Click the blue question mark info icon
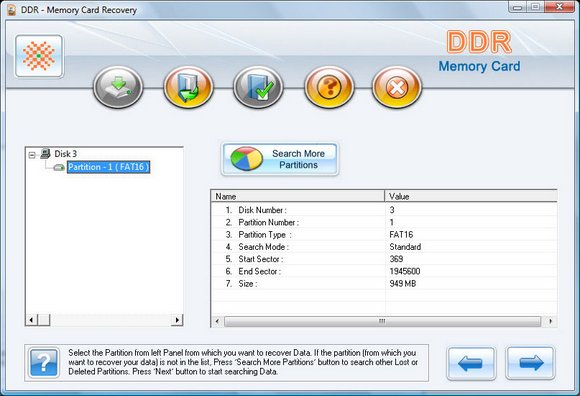The height and width of the screenshot is (396, 580). [x=44, y=363]
